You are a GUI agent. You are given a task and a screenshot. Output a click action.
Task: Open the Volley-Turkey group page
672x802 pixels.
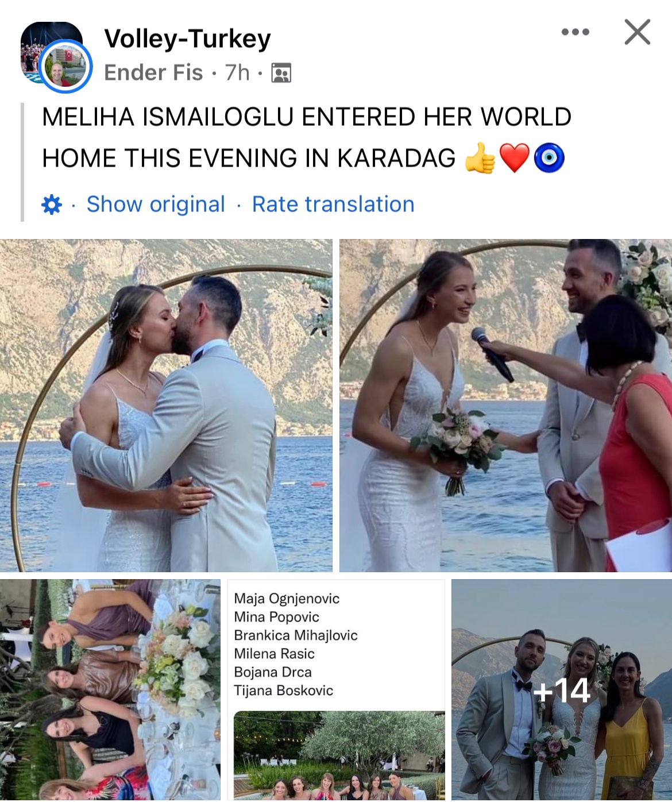coord(187,38)
